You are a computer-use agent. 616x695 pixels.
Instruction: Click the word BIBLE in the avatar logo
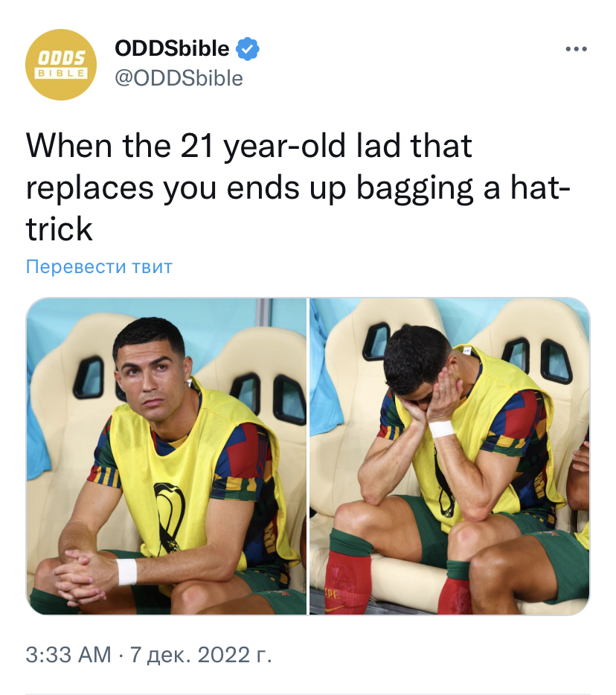click(61, 74)
